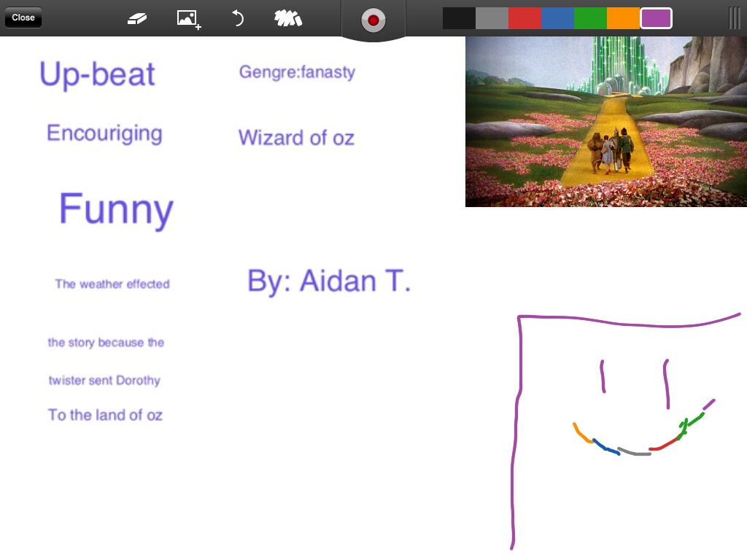Tap the 'twister sent Dorothy' line
This screenshot has height=560, width=747.
tap(104, 380)
